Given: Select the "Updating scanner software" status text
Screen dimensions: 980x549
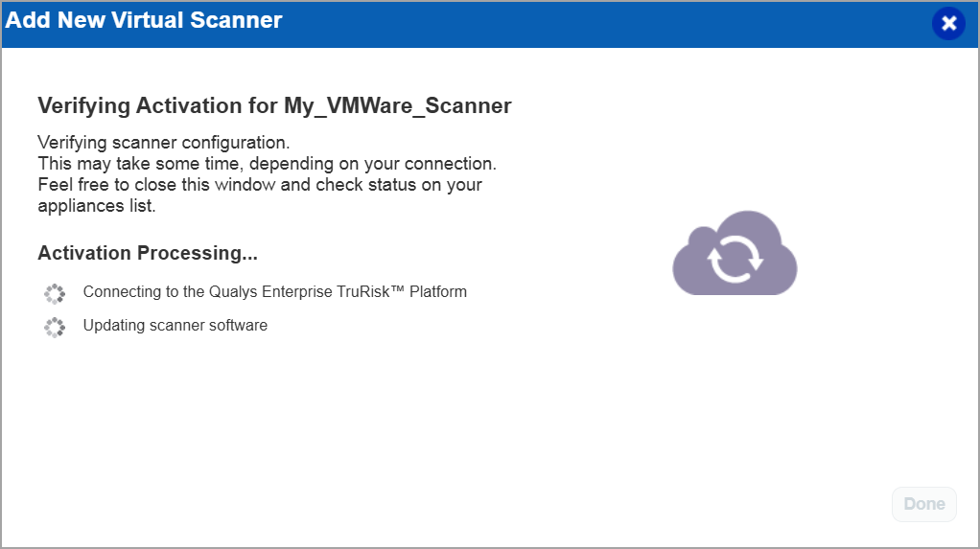Looking at the screenshot, I should coord(175,326).
